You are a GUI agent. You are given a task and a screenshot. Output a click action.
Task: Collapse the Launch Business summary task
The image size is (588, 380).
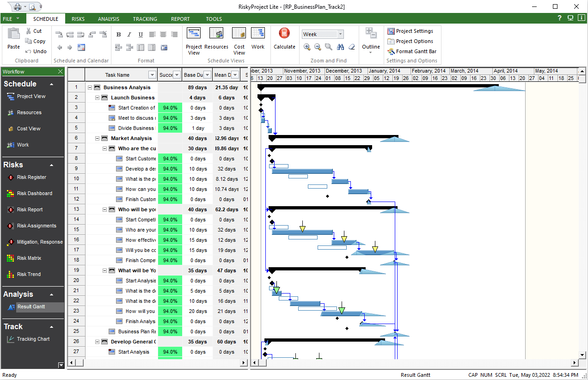[x=97, y=98]
